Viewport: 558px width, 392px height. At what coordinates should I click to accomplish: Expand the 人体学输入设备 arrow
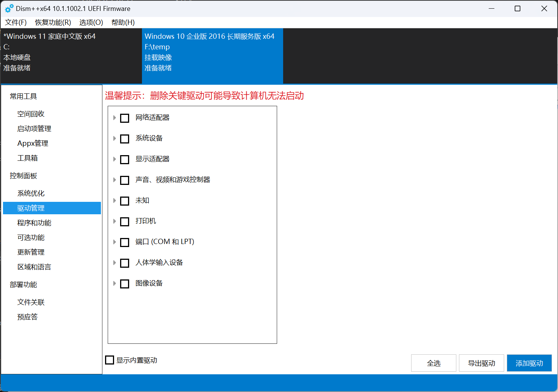coord(114,263)
